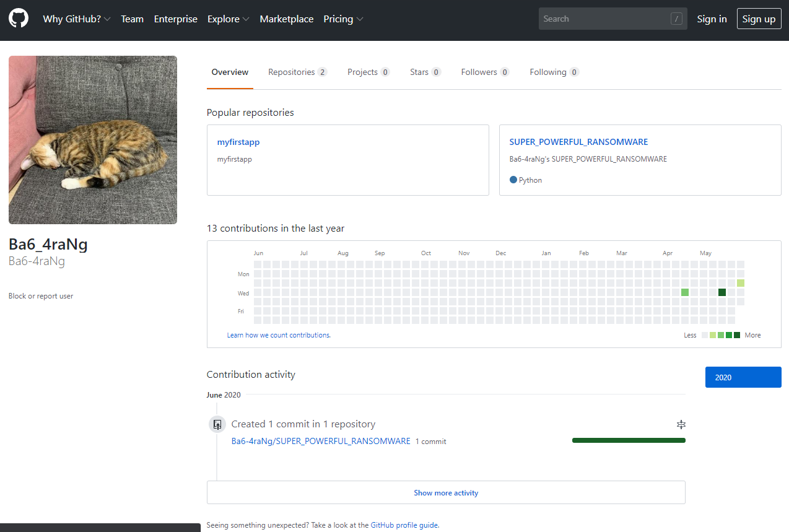789x532 pixels.
Task: Go to the Enterprise page
Action: 175,19
